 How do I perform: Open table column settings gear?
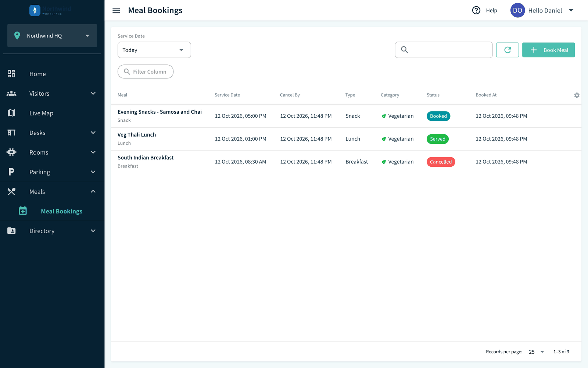tap(577, 95)
